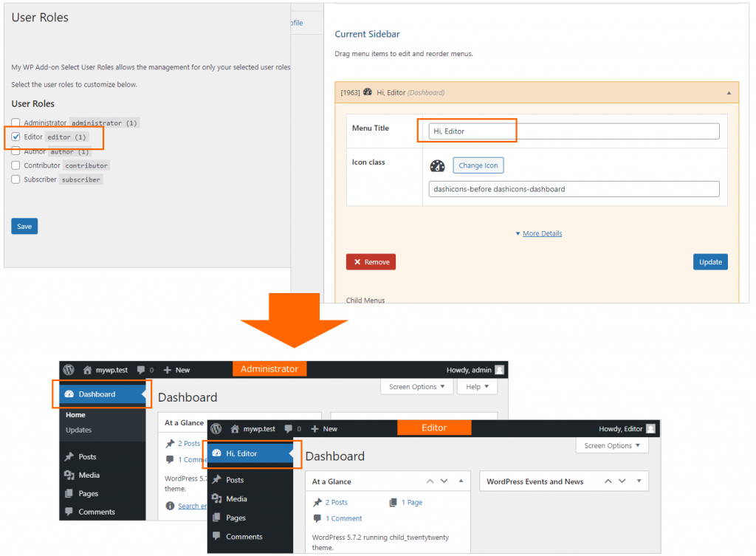
Task: Click Media icon in Administrator sidebar
Action: pos(69,475)
